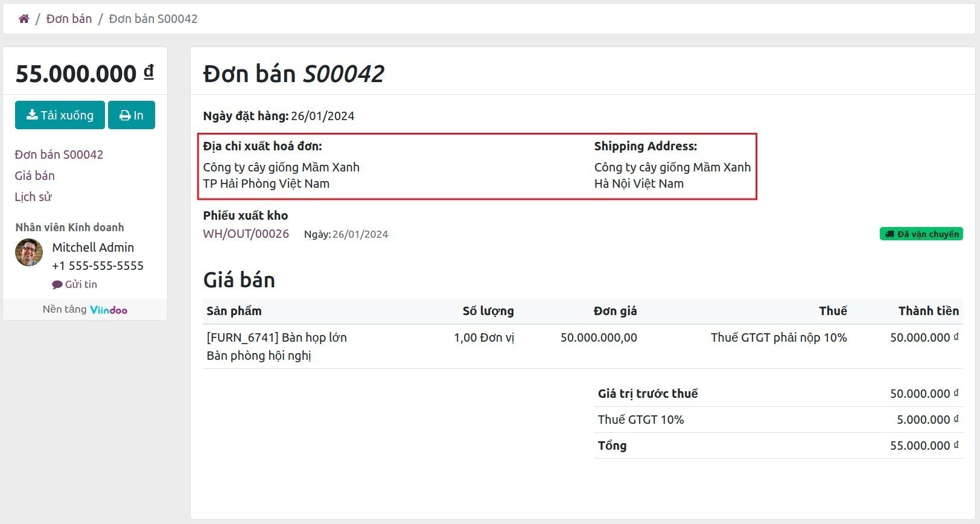The width and height of the screenshot is (980, 524).
Task: Select phone number +1 555-555-5555
Action: (x=98, y=266)
